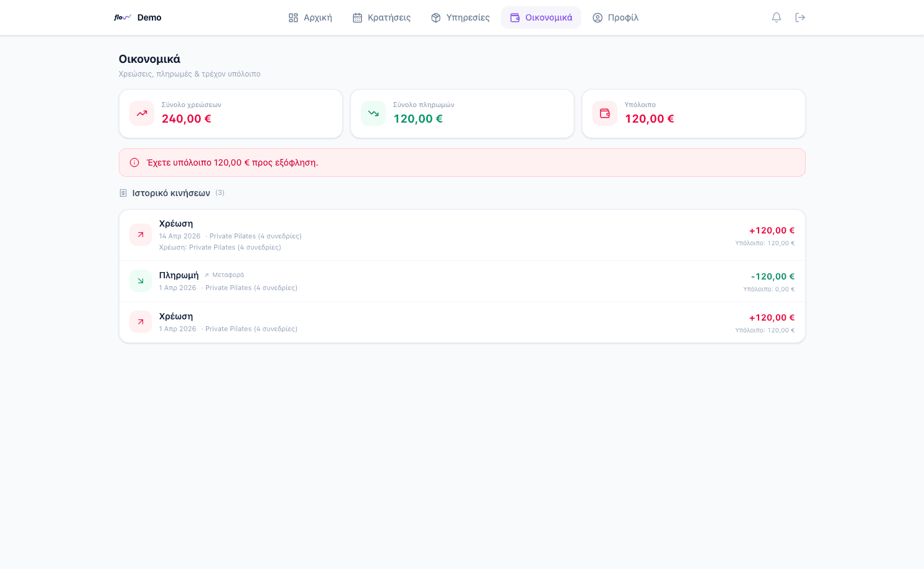Click the arrow icon of the 1 Απρ 2026 Χρέωση row
924x569 pixels.
click(x=141, y=322)
